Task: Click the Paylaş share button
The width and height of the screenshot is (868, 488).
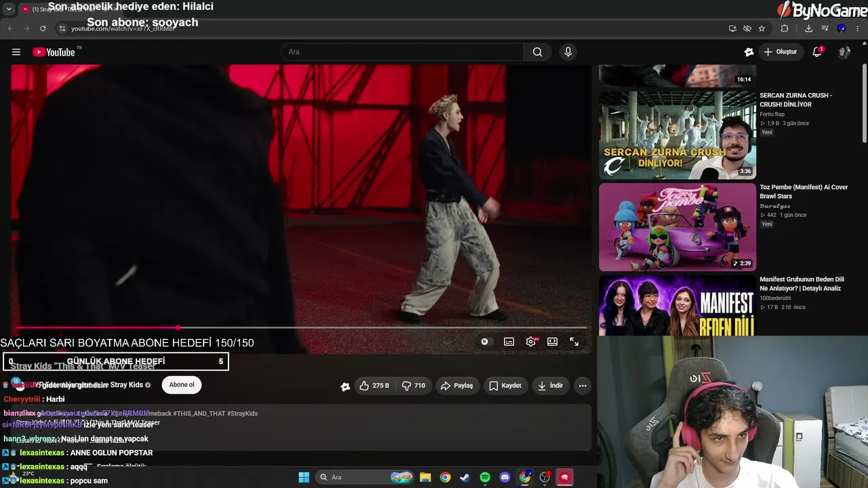Action: tap(456, 386)
